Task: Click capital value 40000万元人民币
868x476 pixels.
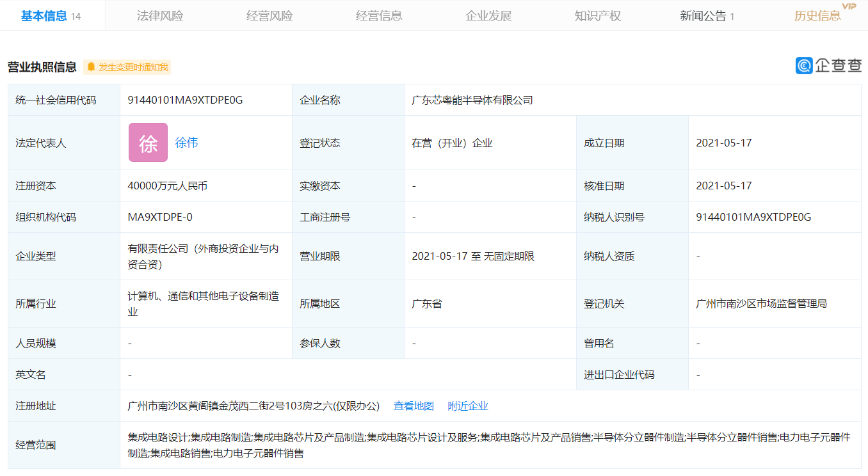Action: pos(168,186)
